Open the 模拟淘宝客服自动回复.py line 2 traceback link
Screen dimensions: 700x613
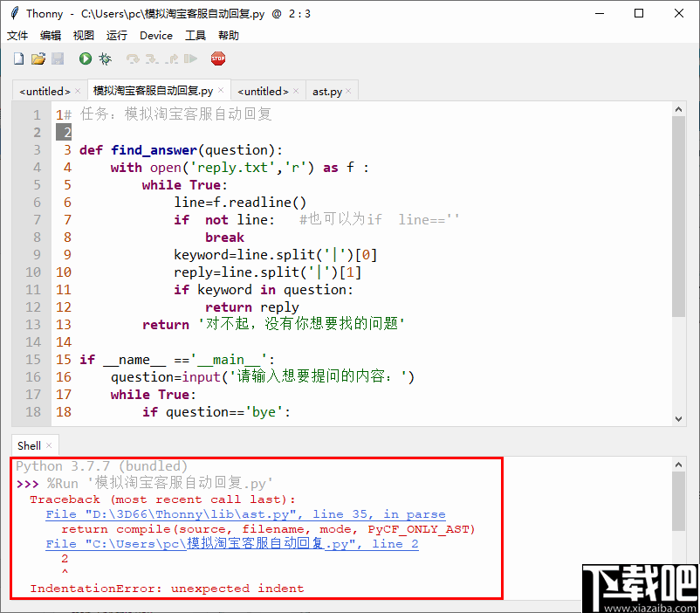point(232,544)
